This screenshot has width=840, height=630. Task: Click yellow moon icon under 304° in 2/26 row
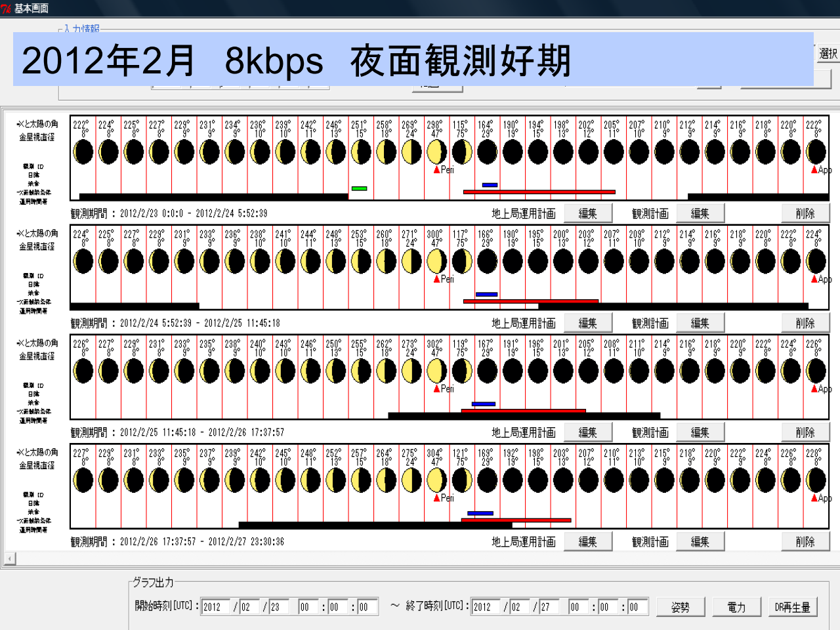[436, 481]
